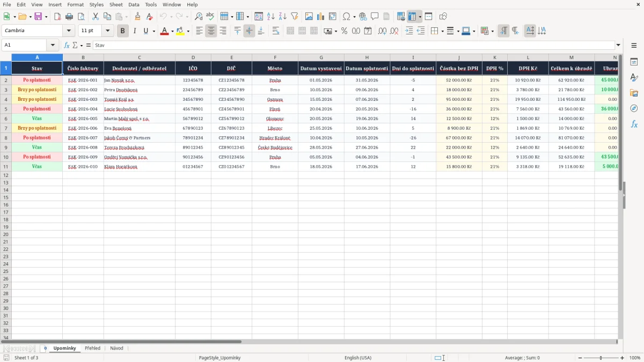Image resolution: width=644 pixels, height=362 pixels.
Task: Click the Copy icon
Action: tap(107, 17)
